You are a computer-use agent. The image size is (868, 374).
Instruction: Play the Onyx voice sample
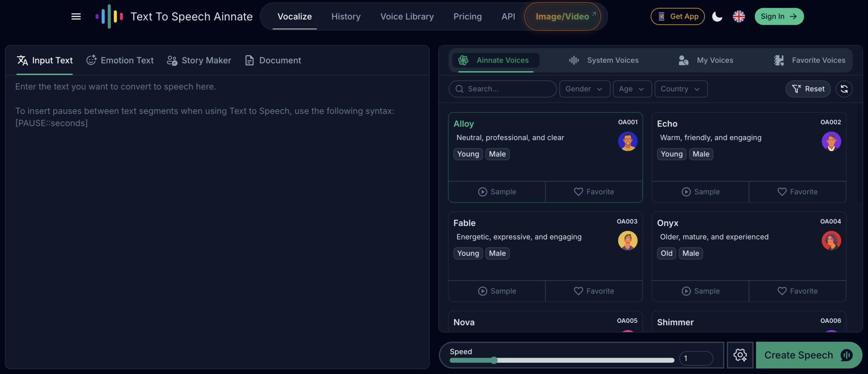(701, 291)
